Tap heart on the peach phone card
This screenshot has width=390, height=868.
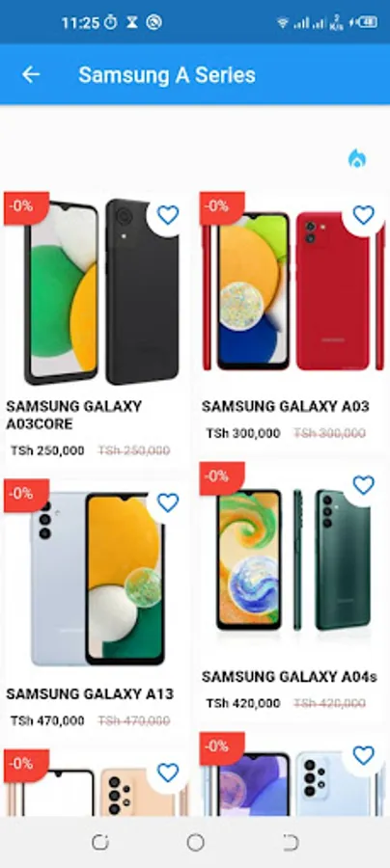point(168,773)
